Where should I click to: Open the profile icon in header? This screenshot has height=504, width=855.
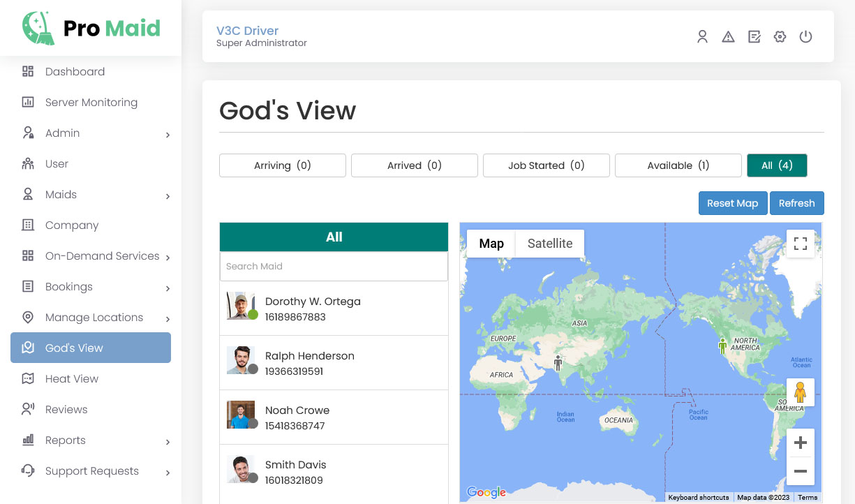tap(703, 37)
